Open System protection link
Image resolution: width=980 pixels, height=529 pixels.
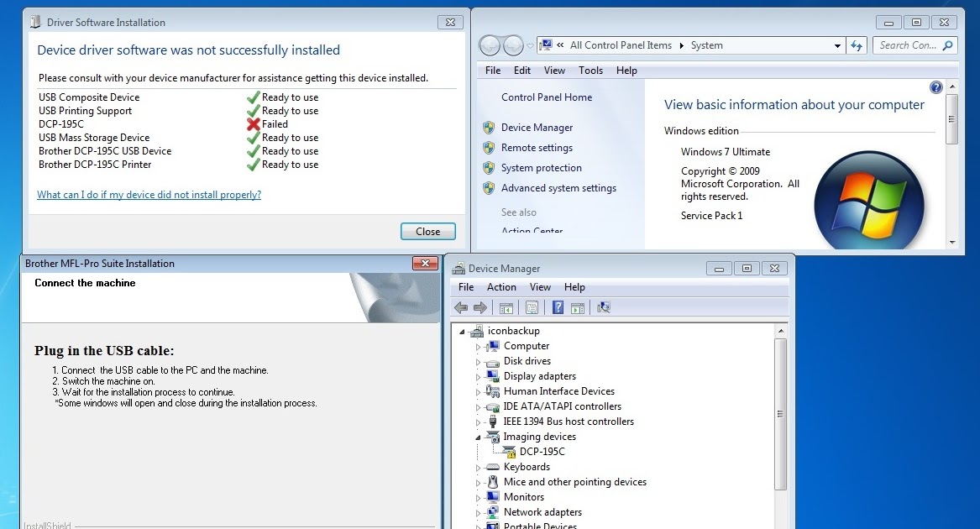click(x=542, y=168)
